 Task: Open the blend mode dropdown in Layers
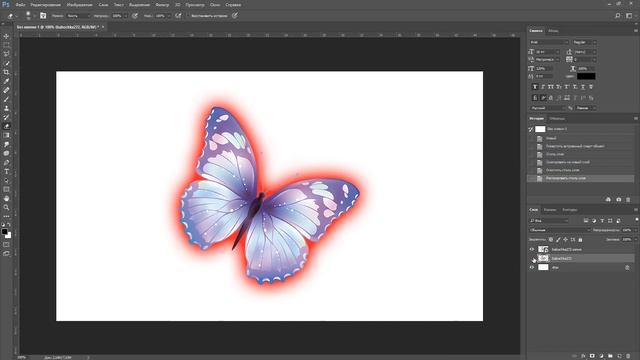[560, 230]
